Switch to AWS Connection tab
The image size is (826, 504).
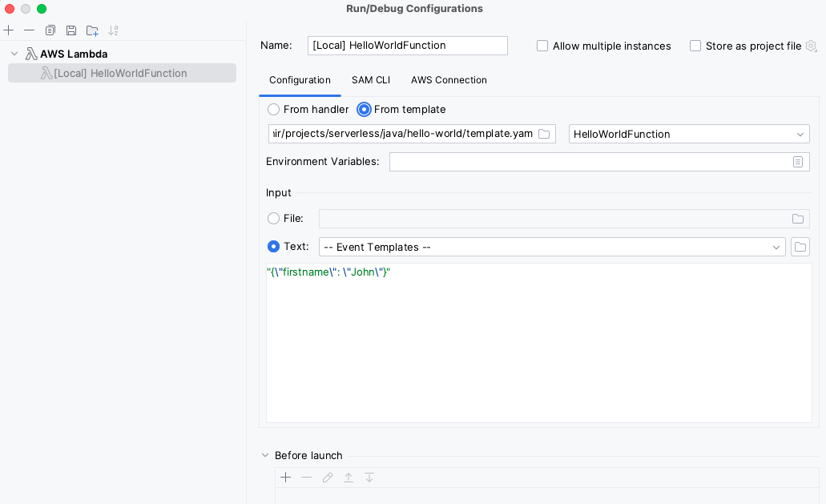[449, 80]
